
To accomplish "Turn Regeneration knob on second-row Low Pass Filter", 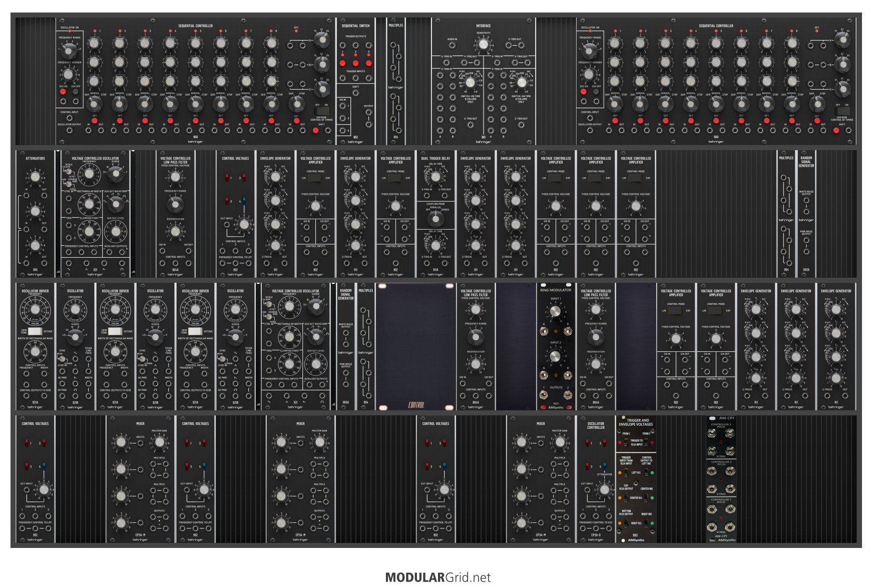I will coord(175,231).
